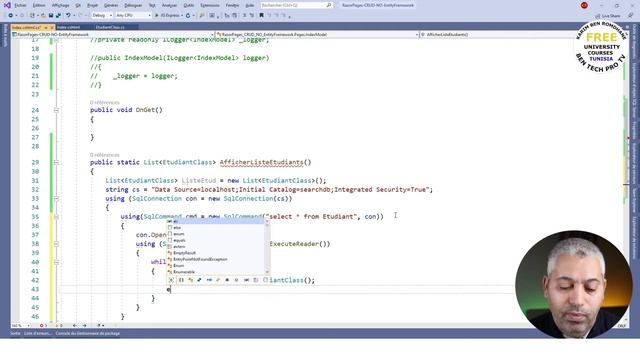Open the Fichier menu
The width and height of the screenshot is (640, 360).
(x=20, y=5)
